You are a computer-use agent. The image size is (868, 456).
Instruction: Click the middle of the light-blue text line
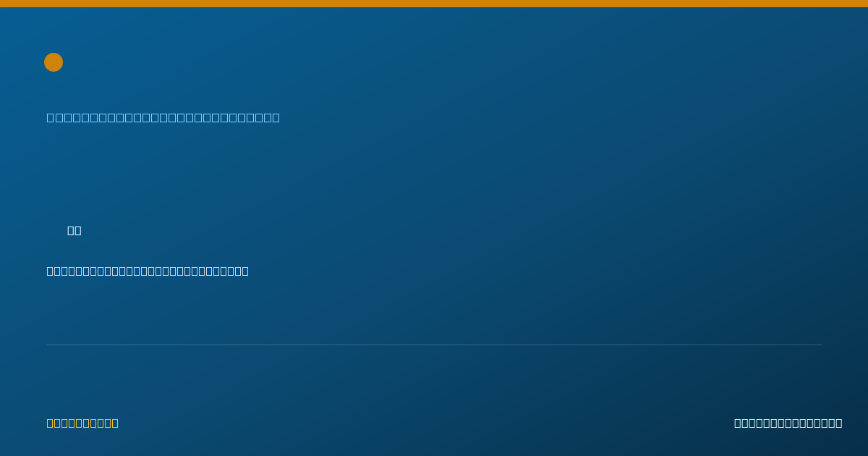[163, 117]
